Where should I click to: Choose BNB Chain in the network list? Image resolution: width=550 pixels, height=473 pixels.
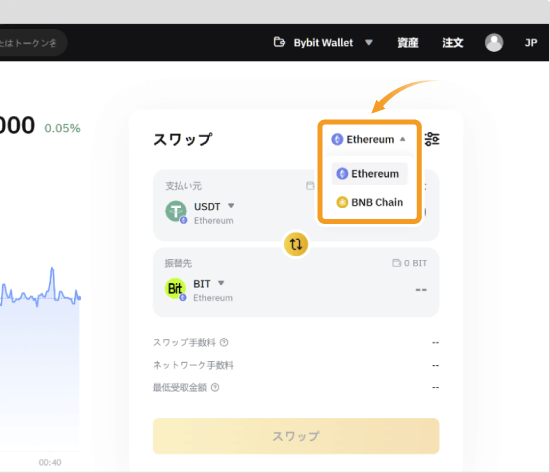(369, 202)
